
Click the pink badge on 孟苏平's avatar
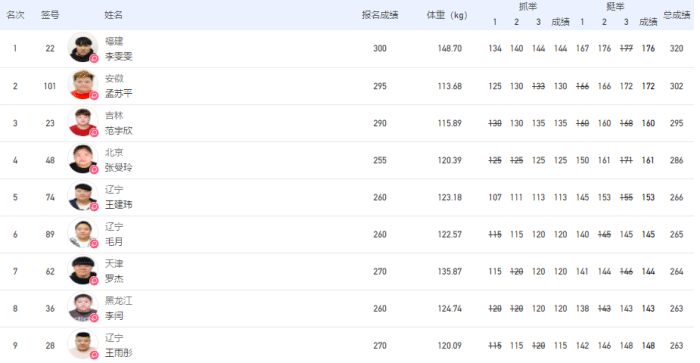pyautogui.click(x=94, y=96)
